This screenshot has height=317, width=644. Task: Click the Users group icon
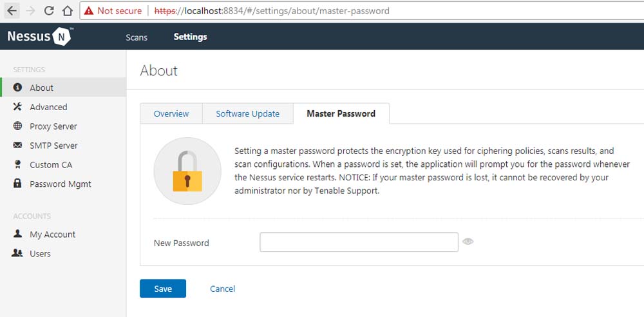pyautogui.click(x=17, y=253)
